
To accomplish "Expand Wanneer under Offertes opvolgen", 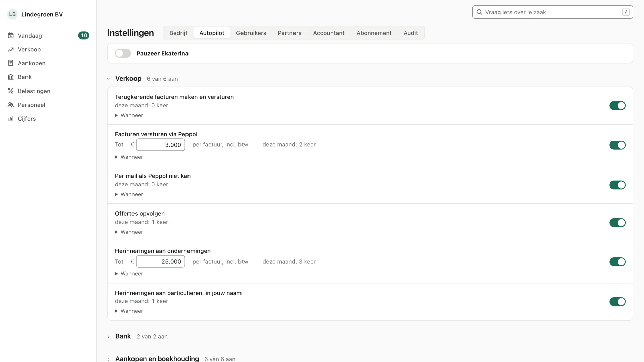I will tap(129, 232).
